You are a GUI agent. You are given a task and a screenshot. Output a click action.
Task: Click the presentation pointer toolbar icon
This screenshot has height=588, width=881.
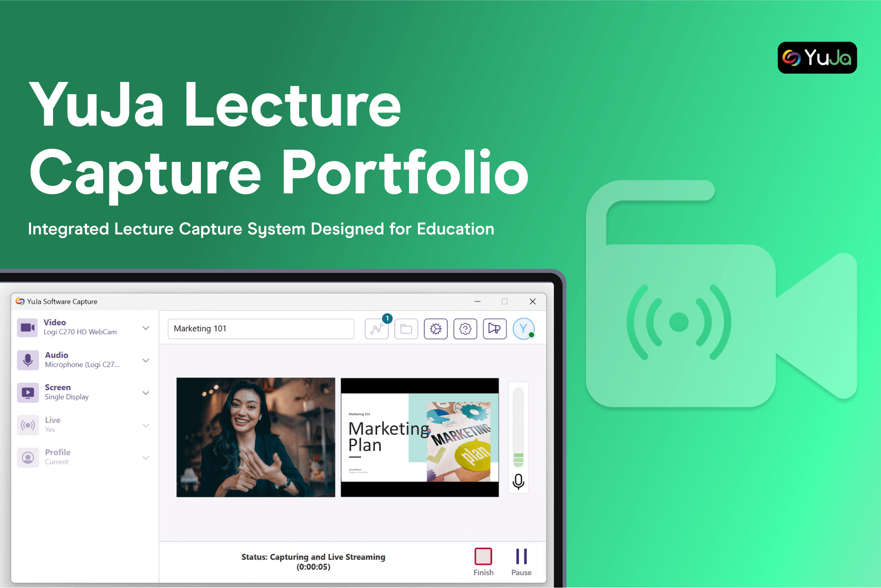point(495,329)
